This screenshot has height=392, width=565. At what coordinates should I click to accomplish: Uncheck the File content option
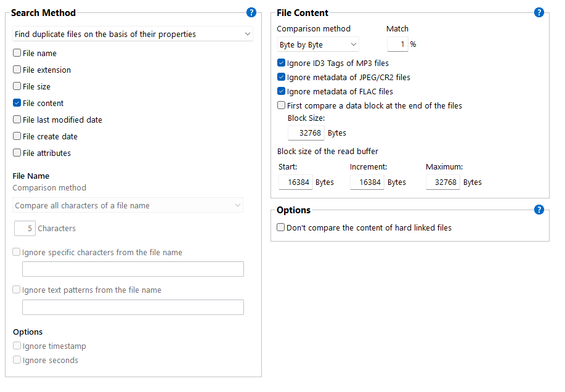[17, 104]
